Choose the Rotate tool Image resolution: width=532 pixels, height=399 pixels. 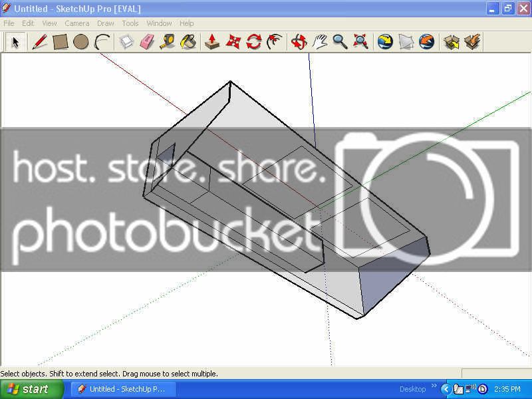pos(253,42)
